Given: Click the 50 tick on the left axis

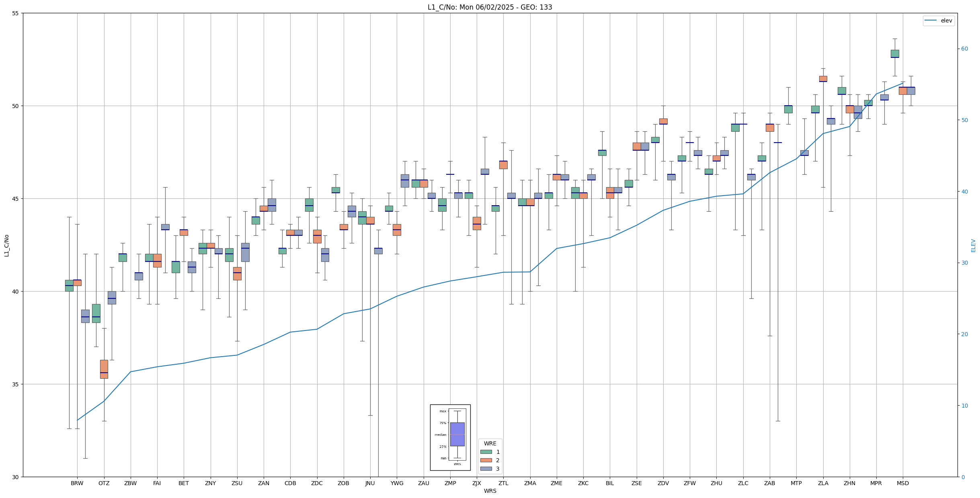Looking at the screenshot, I should [15, 106].
